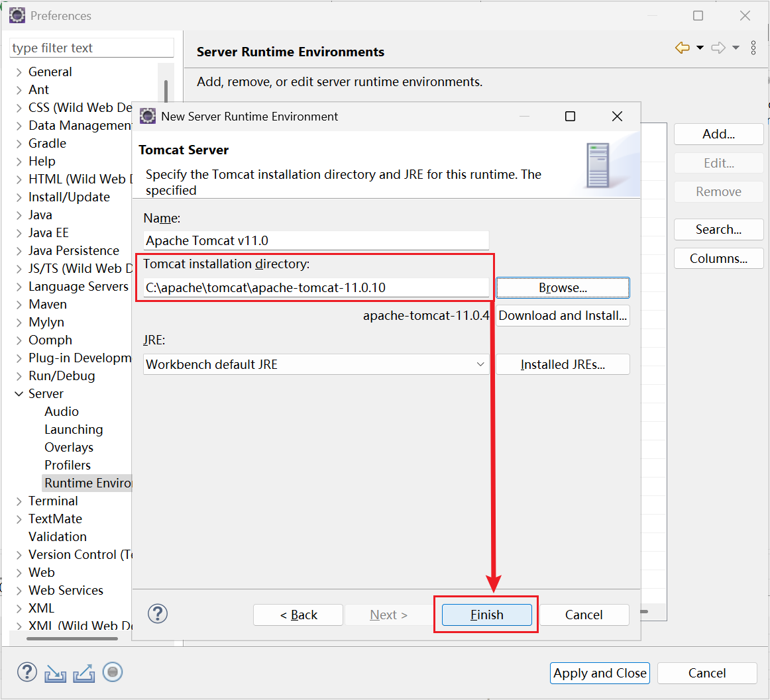Select the Web category label

coord(42,572)
